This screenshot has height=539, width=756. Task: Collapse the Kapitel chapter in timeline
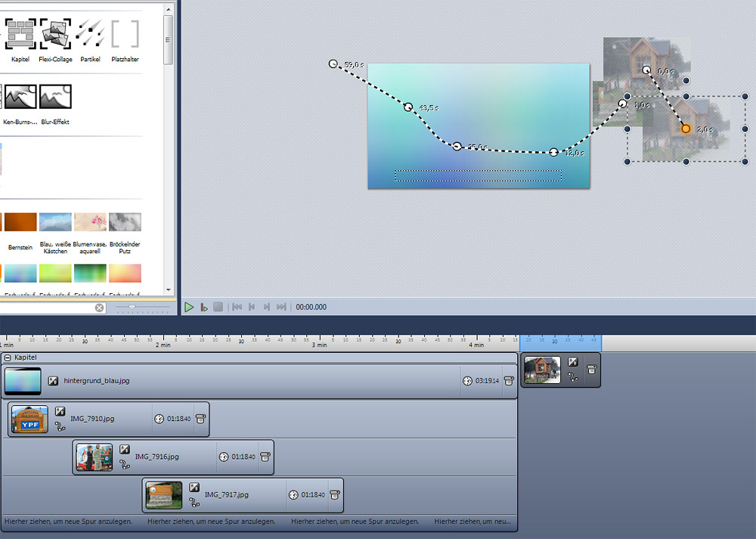coord(8,358)
